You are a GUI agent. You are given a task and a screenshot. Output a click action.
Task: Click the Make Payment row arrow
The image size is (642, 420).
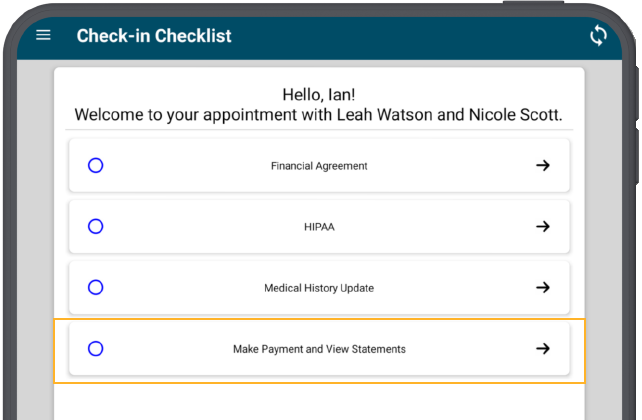[x=543, y=348]
